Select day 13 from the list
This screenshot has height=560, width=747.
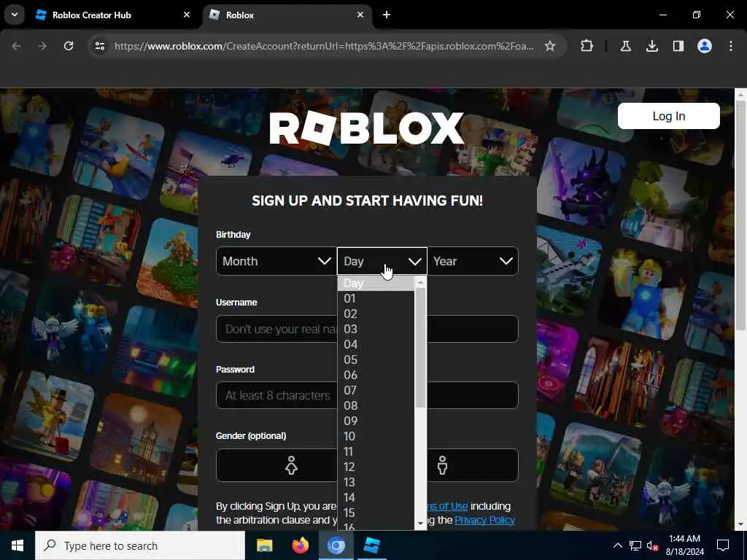[376, 482]
